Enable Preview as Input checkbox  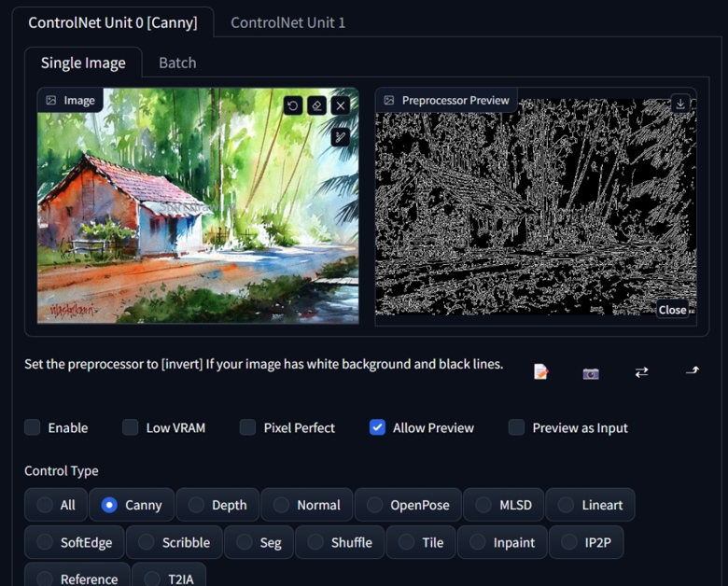(516, 427)
